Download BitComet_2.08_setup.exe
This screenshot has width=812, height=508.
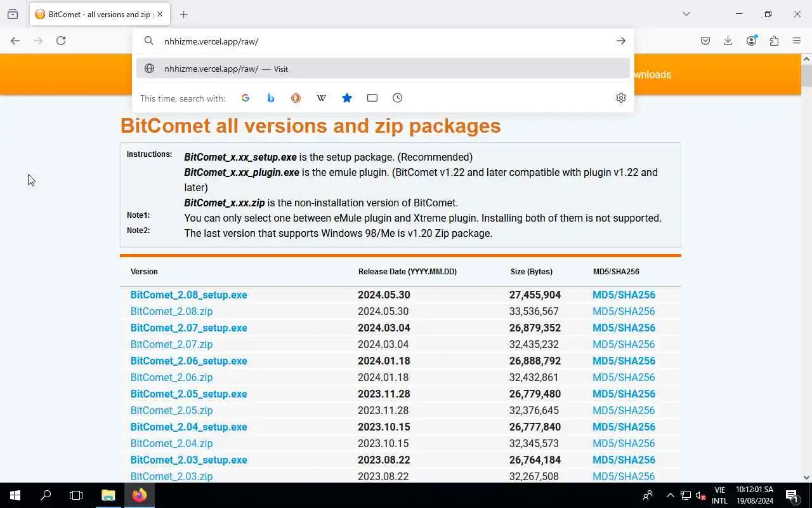188,295
